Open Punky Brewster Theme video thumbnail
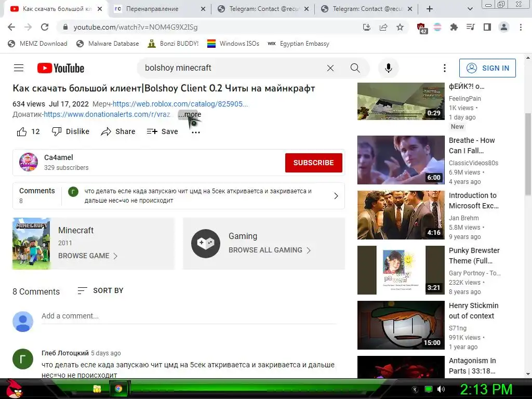This screenshot has height=399, width=532. (401, 270)
